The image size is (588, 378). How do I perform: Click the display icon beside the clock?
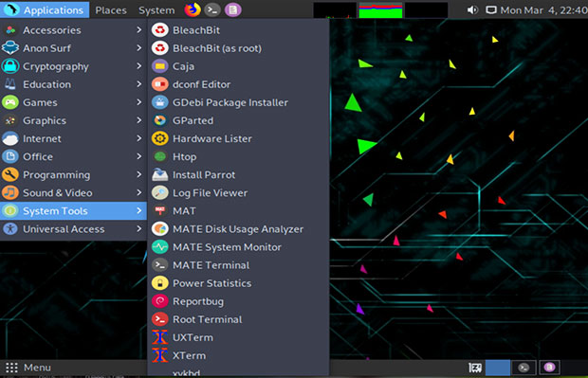point(491,9)
